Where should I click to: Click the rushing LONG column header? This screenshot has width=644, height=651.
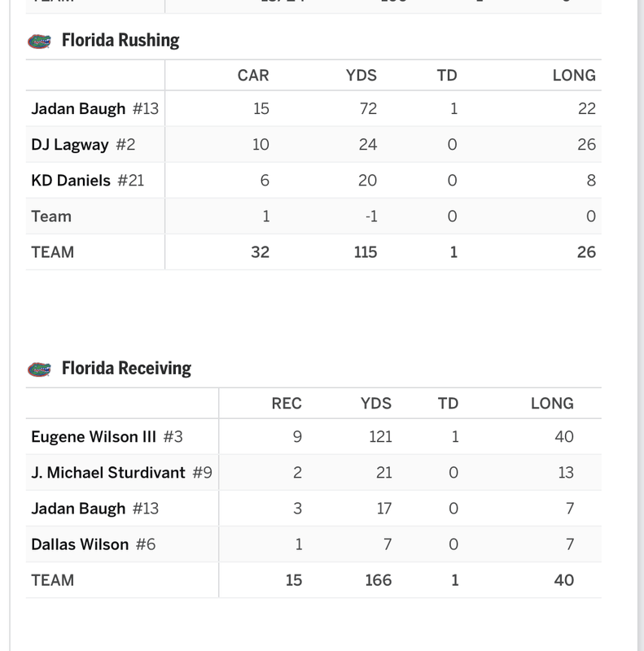(574, 76)
